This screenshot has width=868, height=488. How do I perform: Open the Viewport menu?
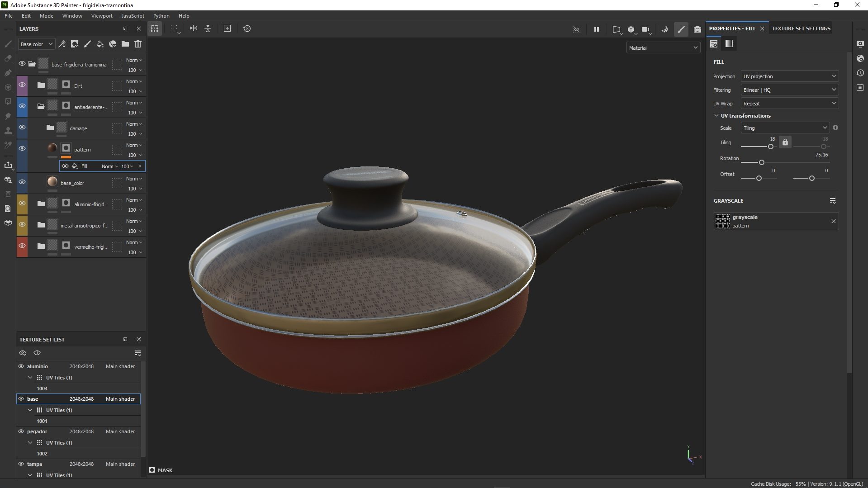(x=101, y=16)
